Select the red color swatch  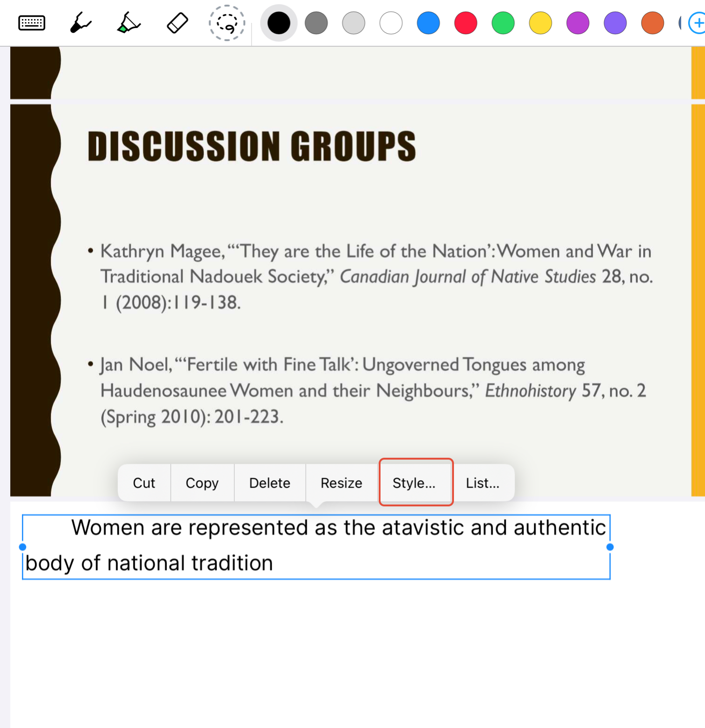point(466,22)
